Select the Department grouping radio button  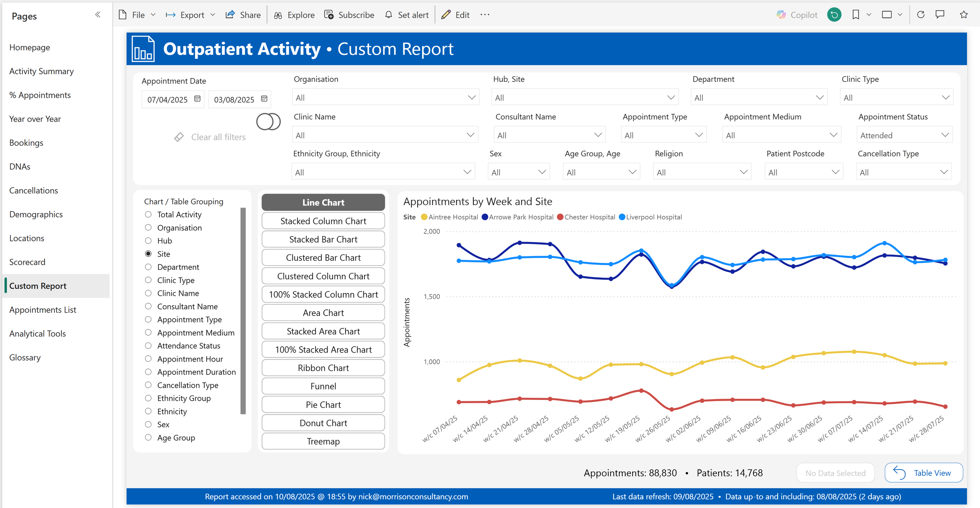[148, 267]
